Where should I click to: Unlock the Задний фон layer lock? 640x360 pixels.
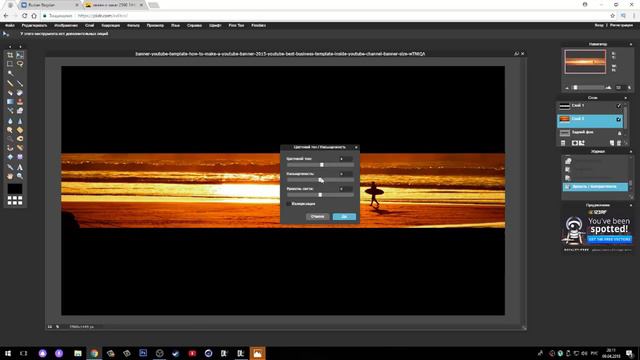[x=619, y=133]
